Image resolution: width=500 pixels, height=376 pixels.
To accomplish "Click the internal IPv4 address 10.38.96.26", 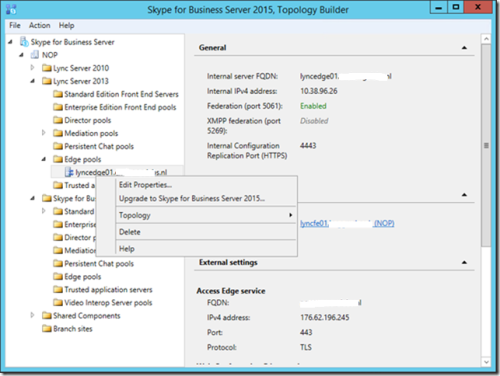I will click(x=319, y=91).
